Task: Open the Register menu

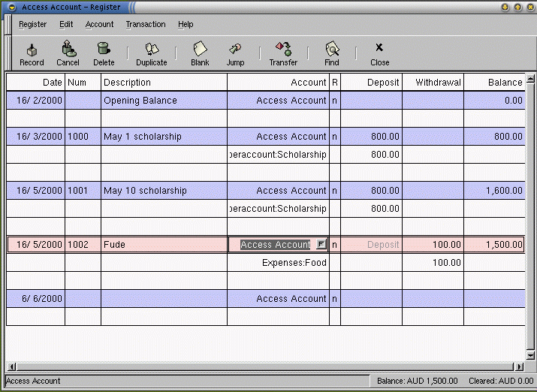Action: click(32, 24)
